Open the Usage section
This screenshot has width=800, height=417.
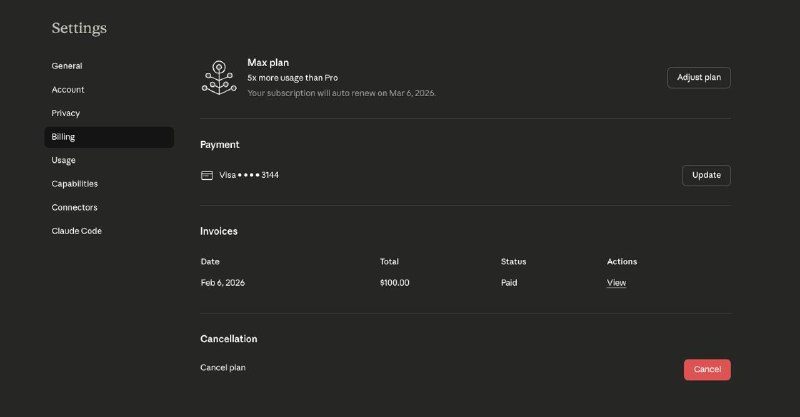click(63, 160)
